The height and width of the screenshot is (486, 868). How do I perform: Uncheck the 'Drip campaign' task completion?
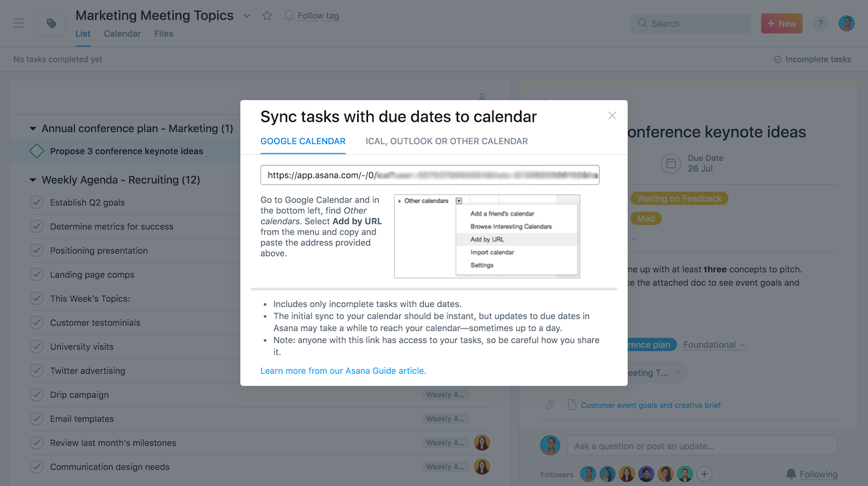point(37,395)
